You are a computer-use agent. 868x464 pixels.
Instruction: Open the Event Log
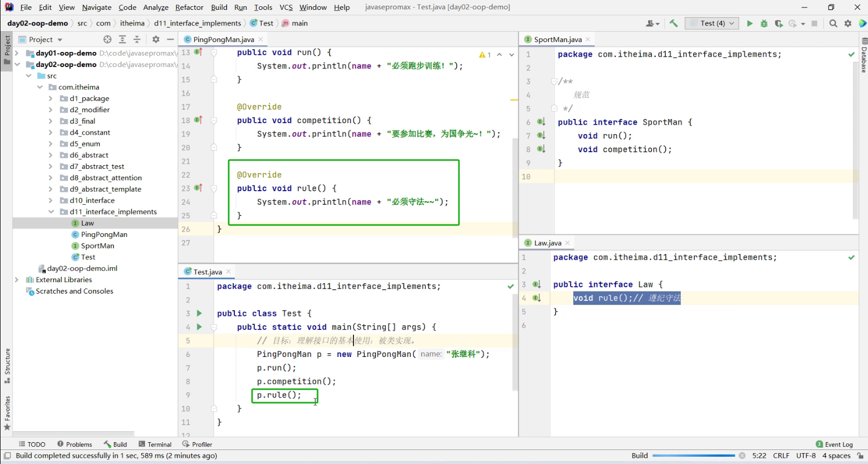click(834, 444)
